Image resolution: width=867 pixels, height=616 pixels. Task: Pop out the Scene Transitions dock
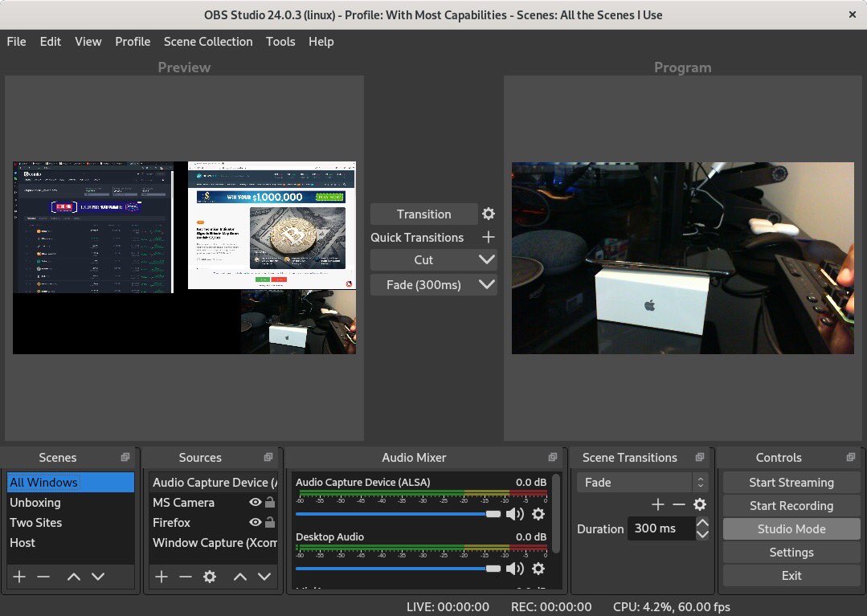(699, 457)
